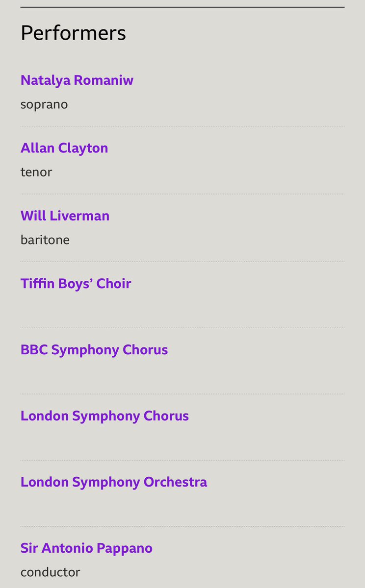The width and height of the screenshot is (365, 588).
Task: Click dotted divider below 'soprano' label
Action: tap(182, 126)
